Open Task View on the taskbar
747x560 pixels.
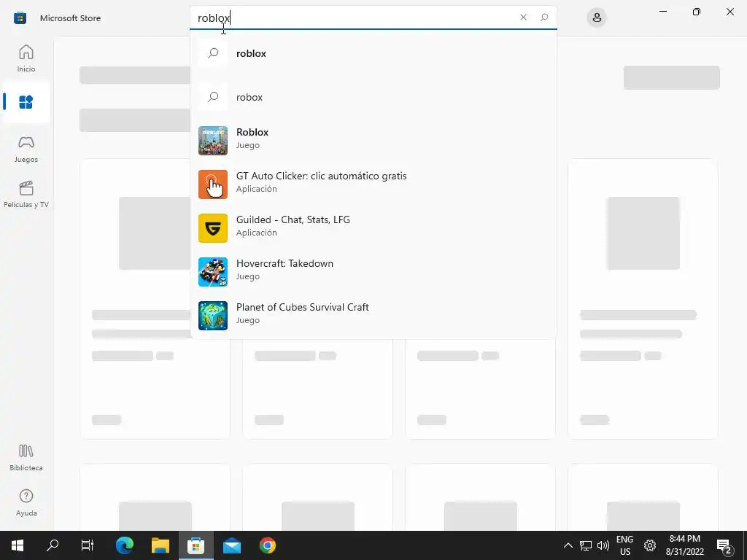pyautogui.click(x=88, y=545)
